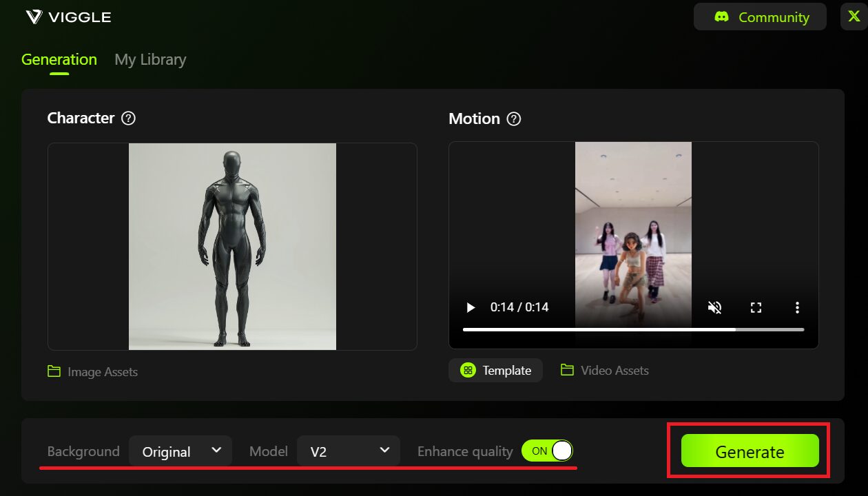Viewport: 868px width, 496px height.
Task: Expand the Model dropdown showing V2
Action: coord(349,451)
